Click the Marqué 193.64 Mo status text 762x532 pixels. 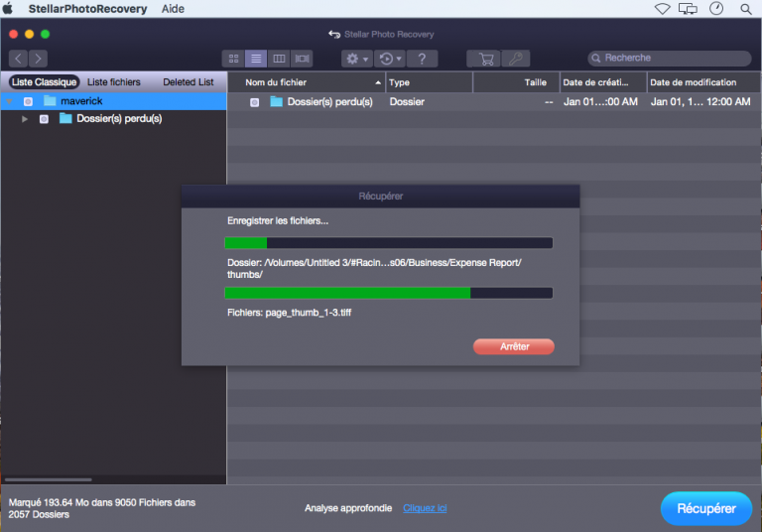pos(102,508)
